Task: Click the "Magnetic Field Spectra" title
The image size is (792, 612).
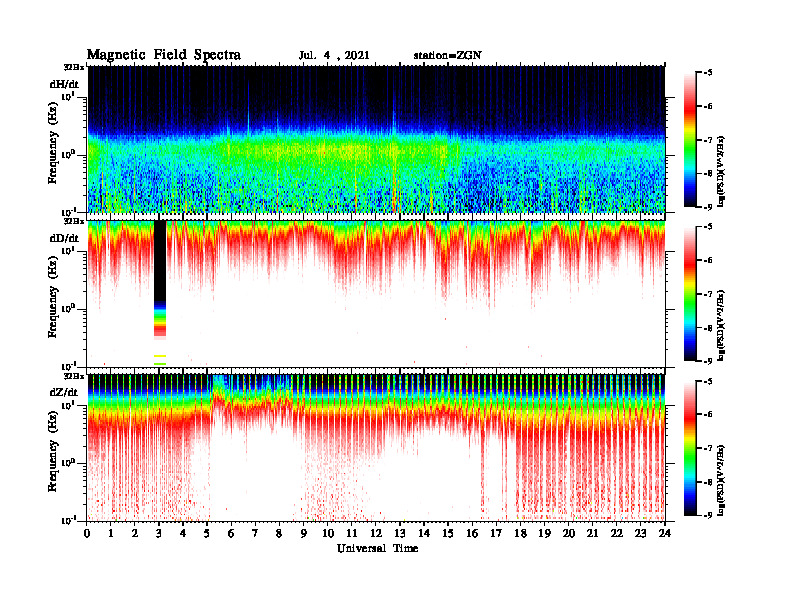Action: point(164,55)
